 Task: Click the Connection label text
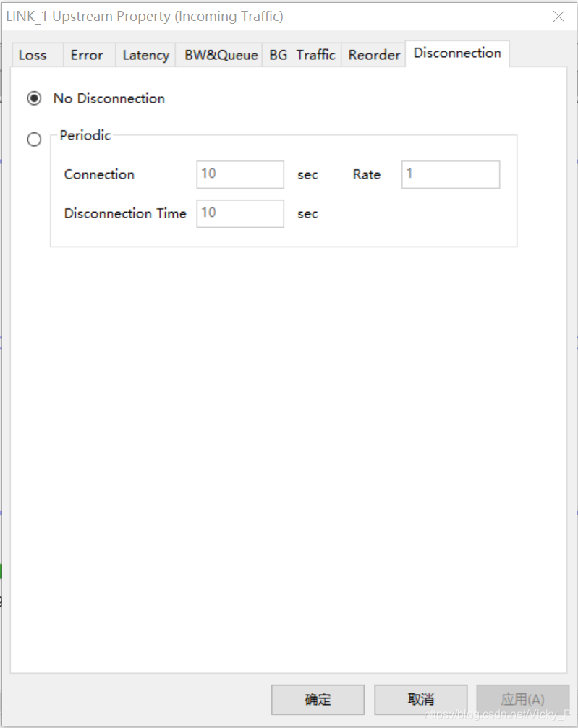(x=99, y=174)
